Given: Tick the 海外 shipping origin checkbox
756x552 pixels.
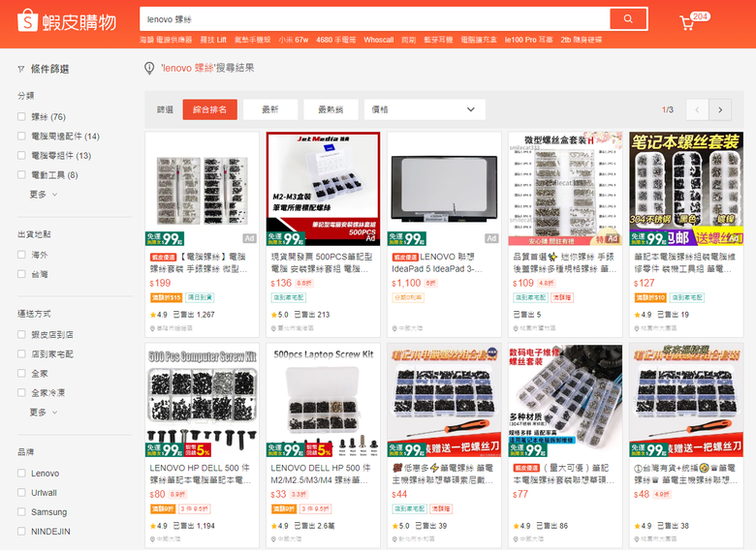Looking at the screenshot, I should pyautogui.click(x=21, y=255).
